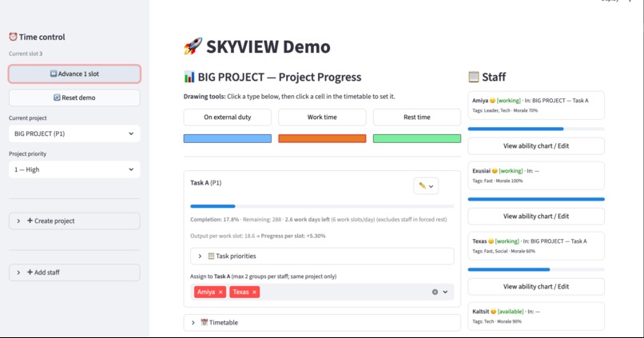
Task: Click the Task A (P1) heading
Action: [206, 183]
